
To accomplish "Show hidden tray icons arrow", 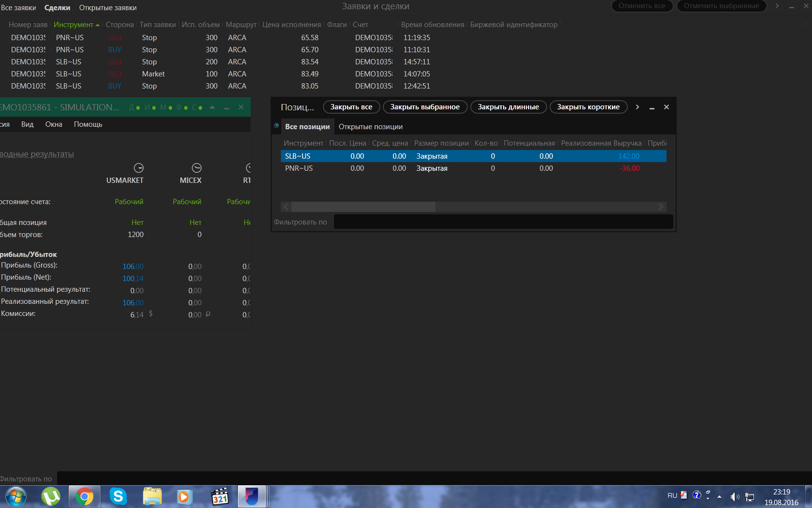I will click(x=719, y=496).
